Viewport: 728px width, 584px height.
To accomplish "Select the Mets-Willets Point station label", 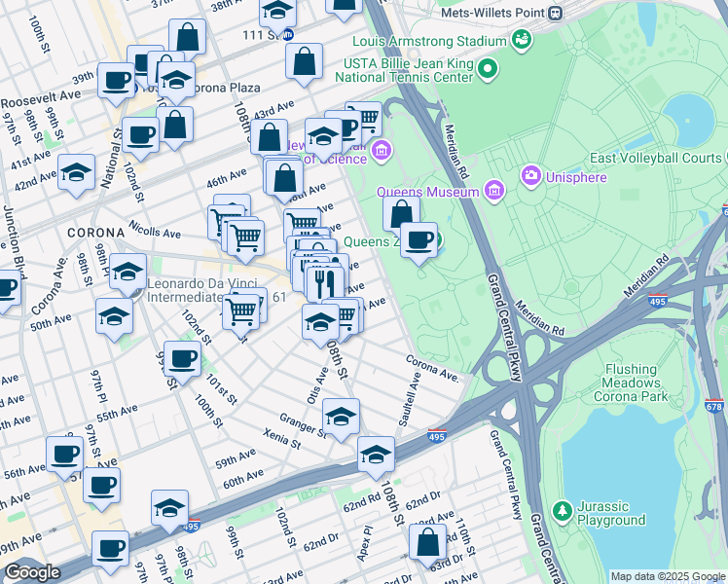I will [x=492, y=13].
